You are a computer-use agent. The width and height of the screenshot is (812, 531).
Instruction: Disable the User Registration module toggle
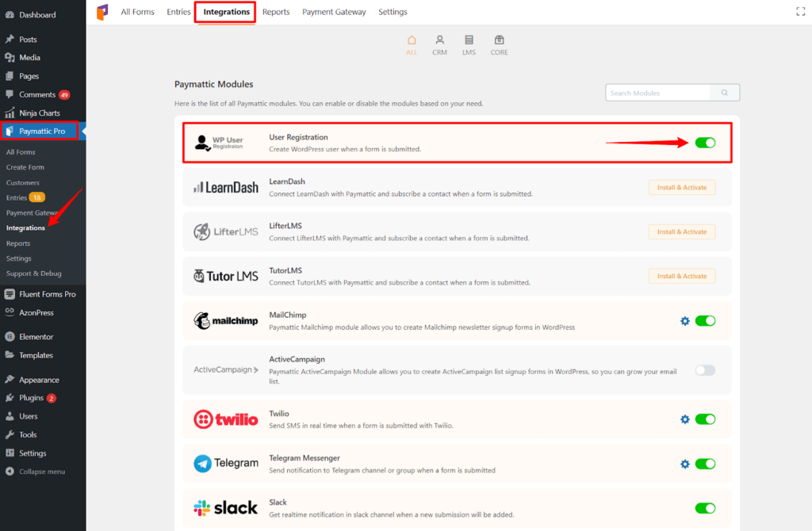[705, 143]
